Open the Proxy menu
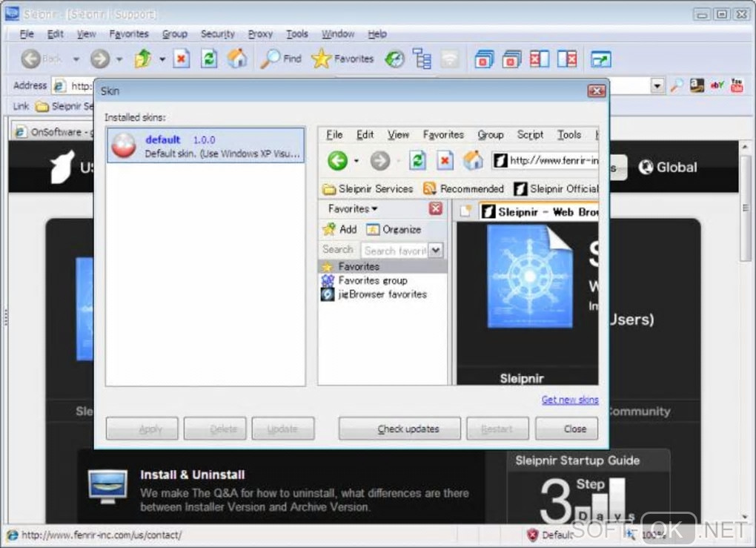 260,34
